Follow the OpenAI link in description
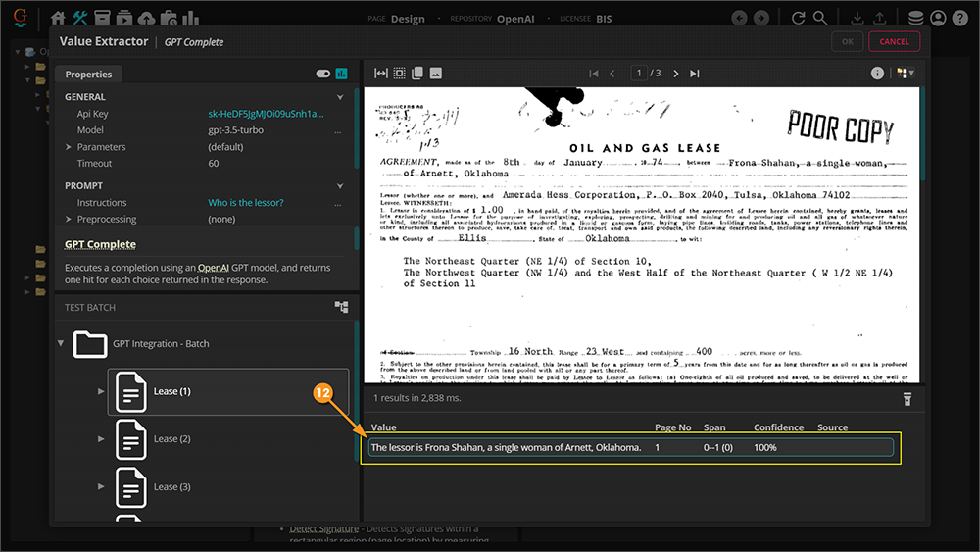Screen dimensions: 980x552 (x=213, y=268)
